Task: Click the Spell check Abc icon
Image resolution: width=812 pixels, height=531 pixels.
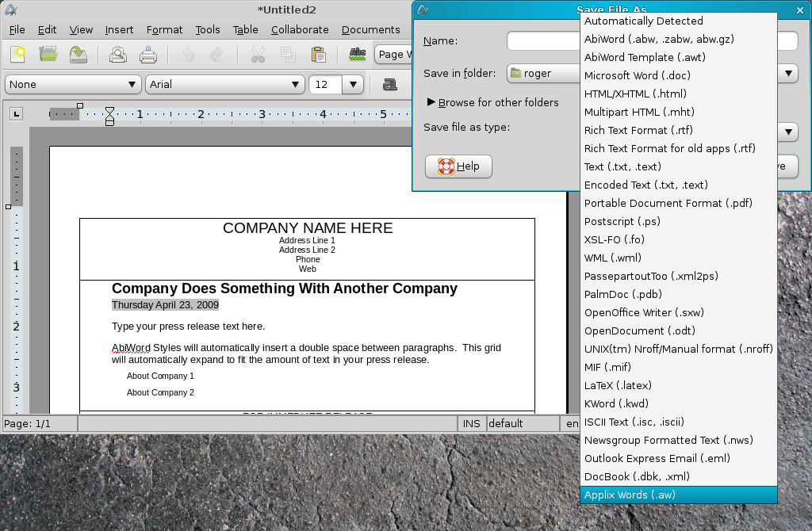Action: click(358, 55)
